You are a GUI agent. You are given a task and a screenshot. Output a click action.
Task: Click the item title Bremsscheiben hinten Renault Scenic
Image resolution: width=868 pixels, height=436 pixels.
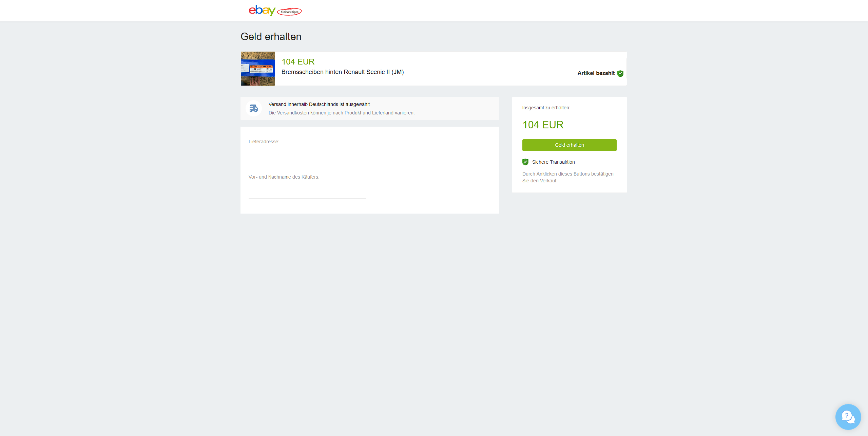tap(343, 72)
